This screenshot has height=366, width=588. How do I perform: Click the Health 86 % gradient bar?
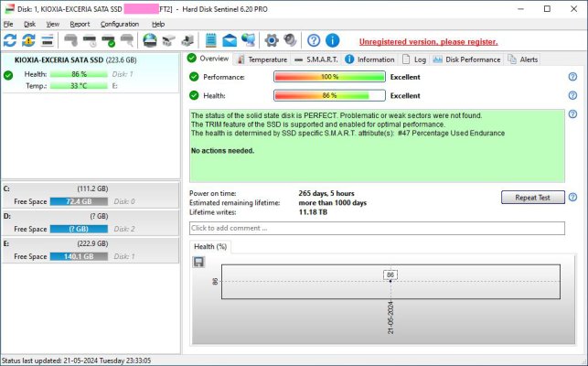click(x=329, y=95)
